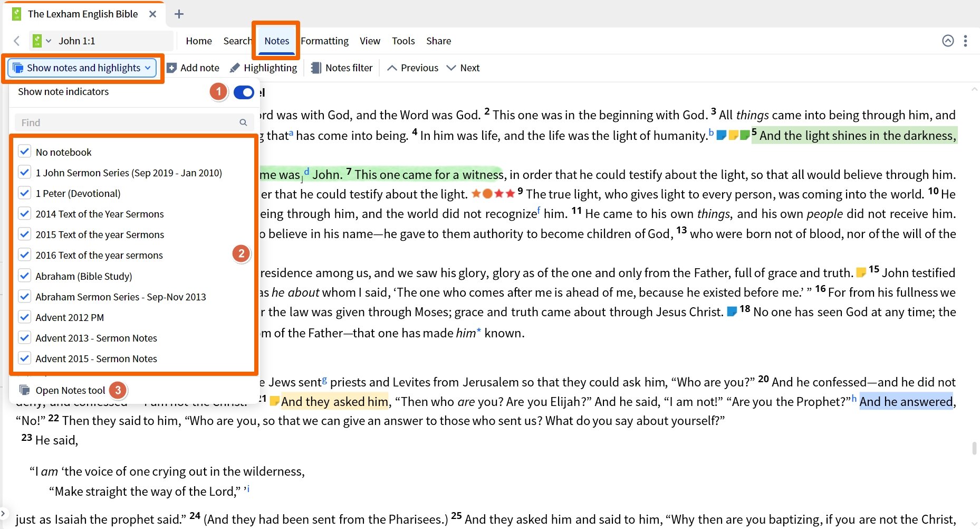This screenshot has height=529, width=980.
Task: Click the scroll up arrow at top right
Action: 974,90
